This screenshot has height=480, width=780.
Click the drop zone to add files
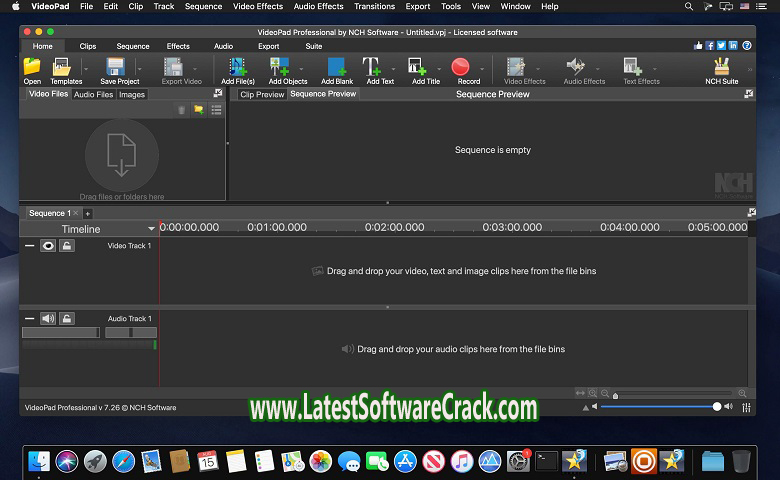pyautogui.click(x=122, y=155)
